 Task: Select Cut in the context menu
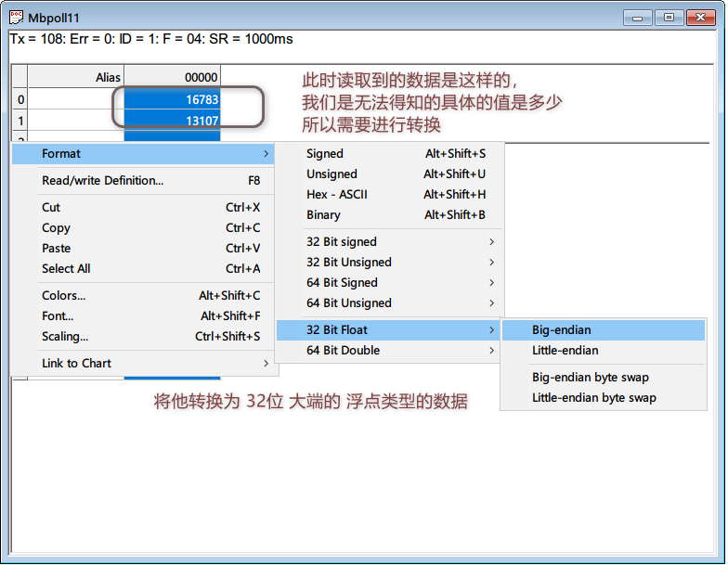[x=143, y=208]
